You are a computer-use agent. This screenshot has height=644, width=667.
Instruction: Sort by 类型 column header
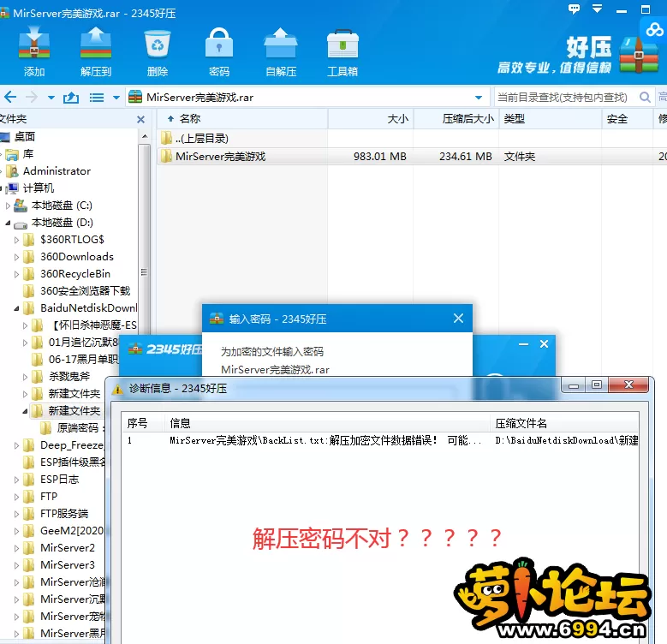pyautogui.click(x=550, y=119)
